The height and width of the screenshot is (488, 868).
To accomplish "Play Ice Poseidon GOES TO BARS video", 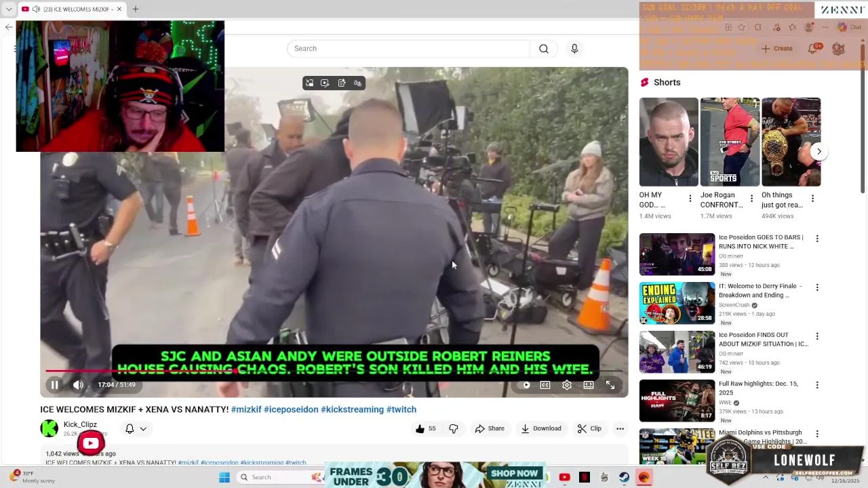I will 677,254.
